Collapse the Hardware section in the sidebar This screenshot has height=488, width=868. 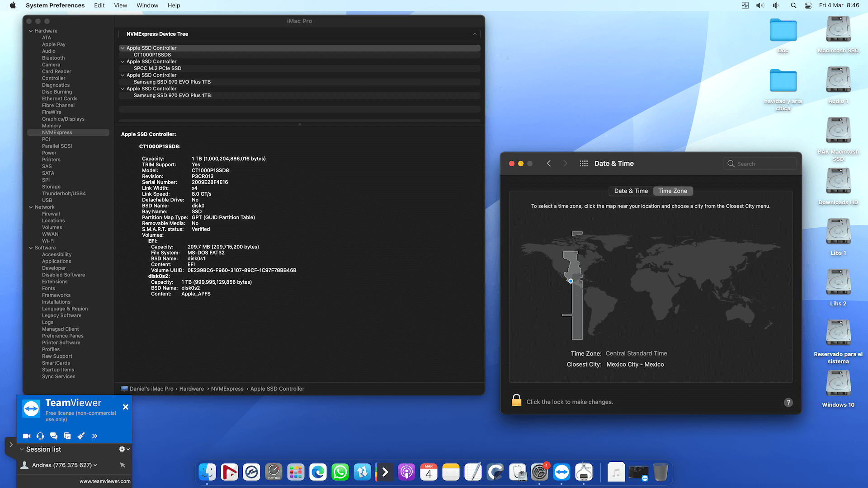pyautogui.click(x=31, y=31)
